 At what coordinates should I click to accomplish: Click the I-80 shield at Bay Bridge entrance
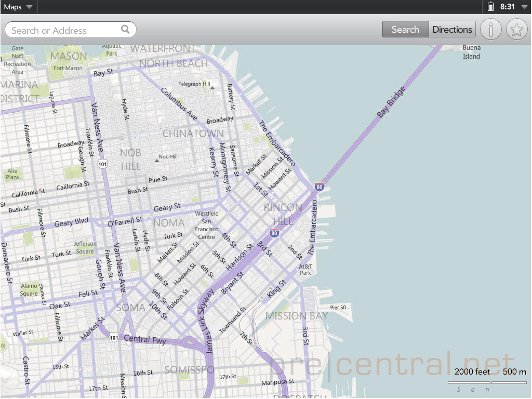[320, 187]
